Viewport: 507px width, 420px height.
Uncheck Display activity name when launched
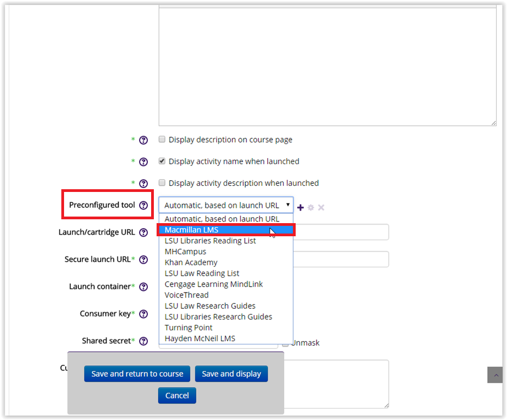tap(162, 161)
